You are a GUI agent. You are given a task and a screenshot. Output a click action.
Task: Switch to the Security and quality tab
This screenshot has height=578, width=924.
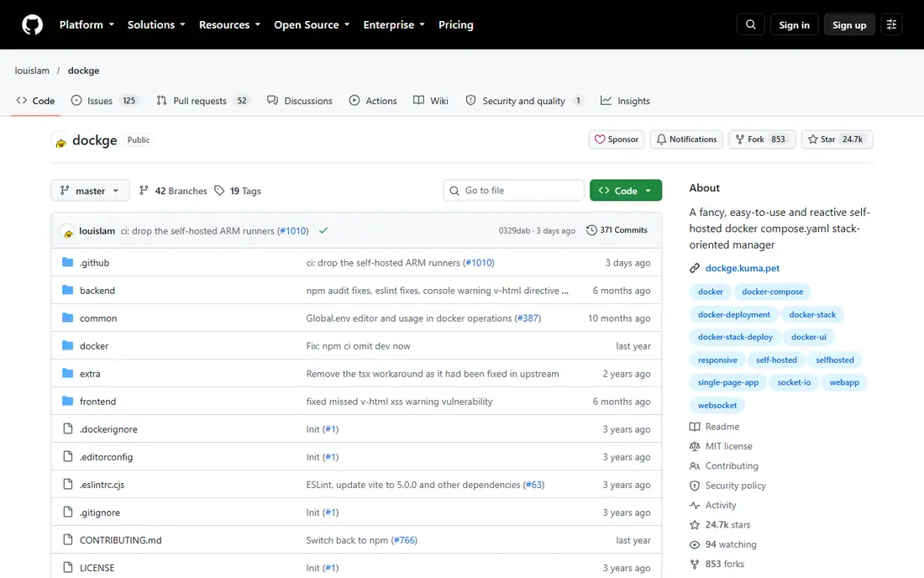point(524,101)
